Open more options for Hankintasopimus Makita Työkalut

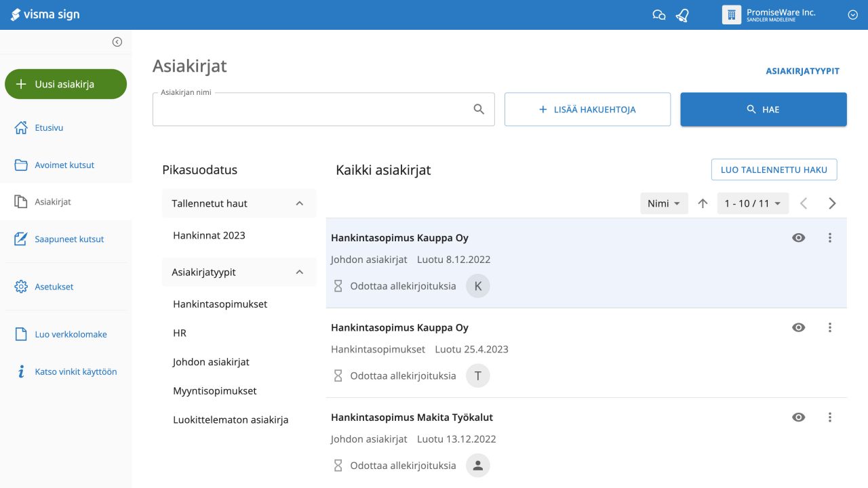point(829,418)
